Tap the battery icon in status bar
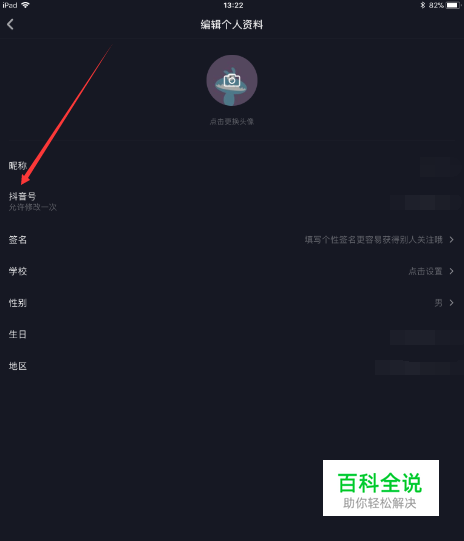 pos(453,5)
